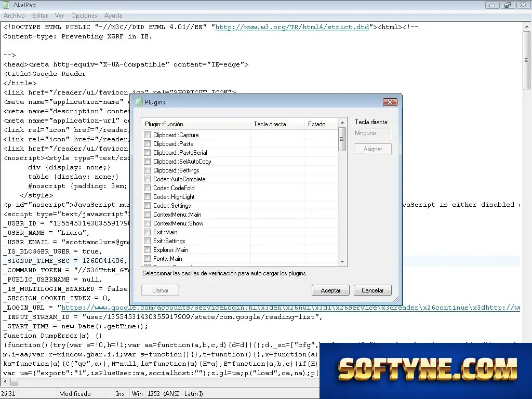This screenshot has width=532, height=399.
Task: Click the Cancelar button
Action: click(373, 290)
